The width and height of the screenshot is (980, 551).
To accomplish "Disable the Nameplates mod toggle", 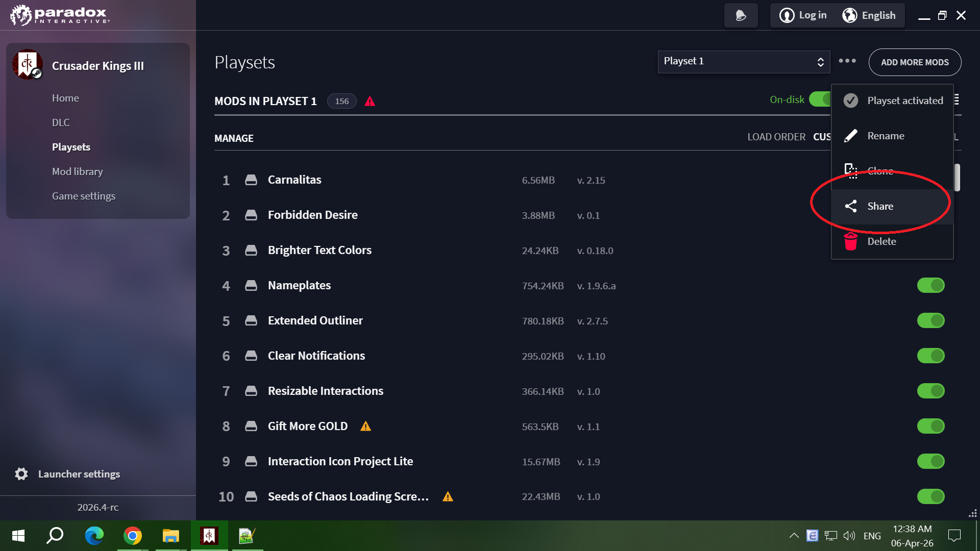I will tap(931, 285).
